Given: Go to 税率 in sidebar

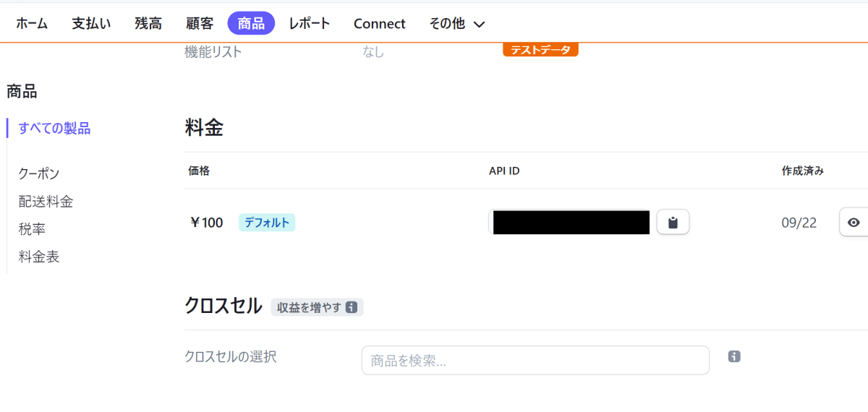Looking at the screenshot, I should [32, 229].
